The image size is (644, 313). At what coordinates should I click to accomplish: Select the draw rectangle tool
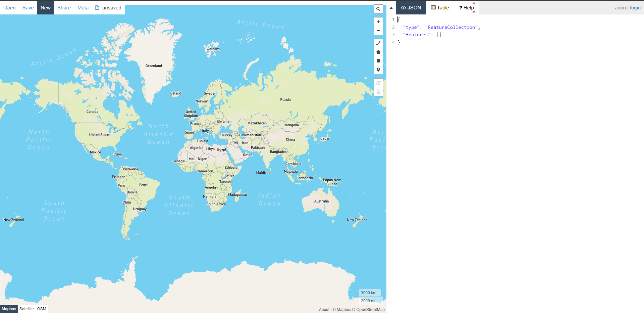[x=378, y=61]
